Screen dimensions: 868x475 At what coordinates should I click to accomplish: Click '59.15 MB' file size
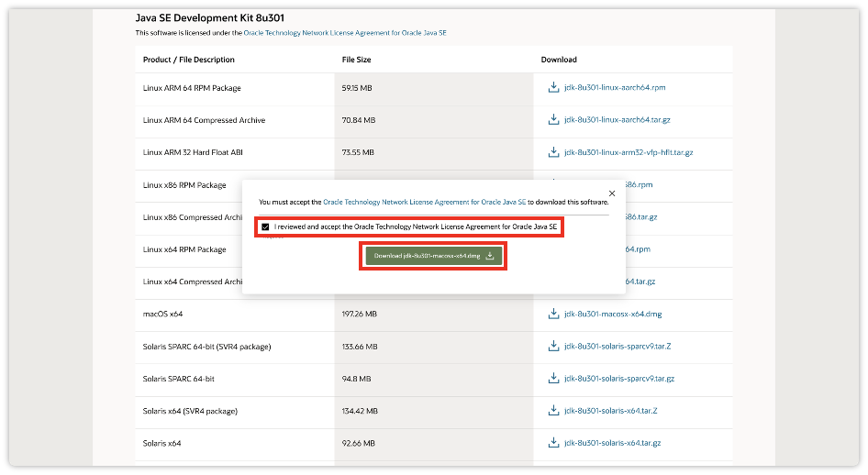tap(357, 88)
